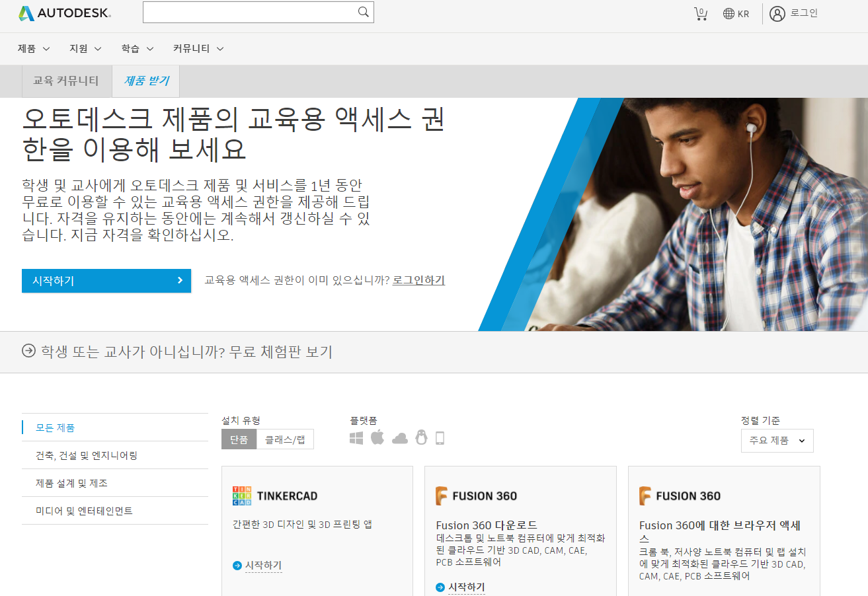Click Fusion 360 다운로드 시작하기 link
This screenshot has width=868, height=596.
click(466, 587)
